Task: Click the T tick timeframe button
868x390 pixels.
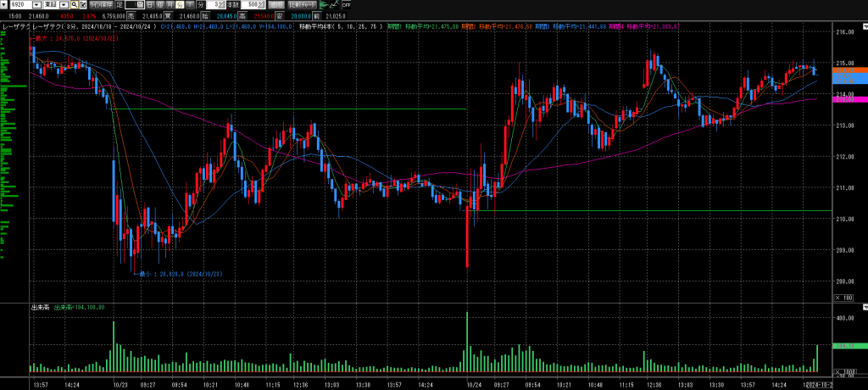Action: (190, 5)
